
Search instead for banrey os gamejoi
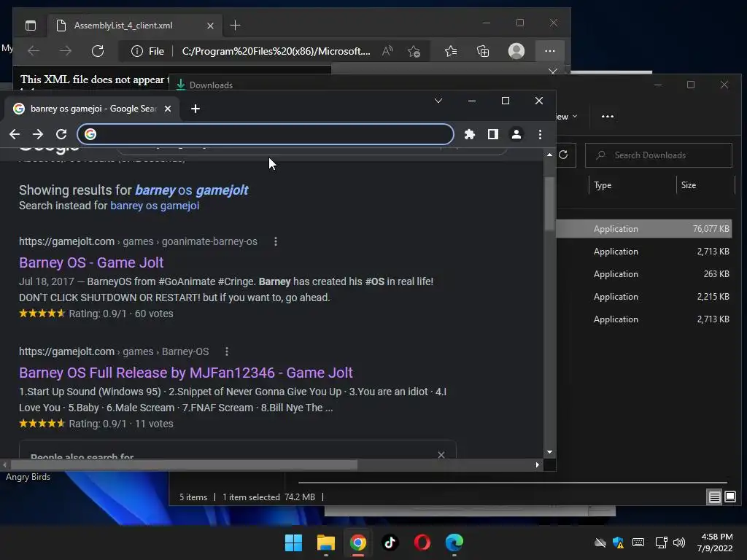(155, 206)
